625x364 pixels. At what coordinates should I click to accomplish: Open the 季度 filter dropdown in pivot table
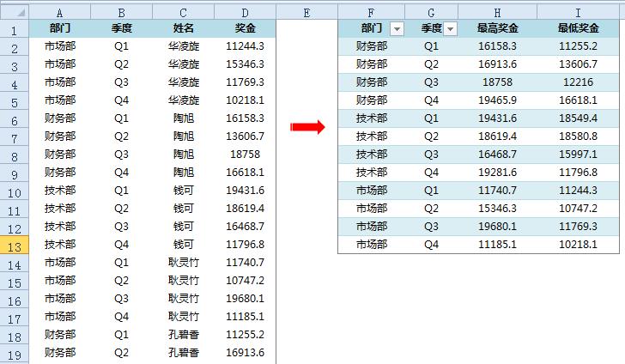pyautogui.click(x=451, y=28)
